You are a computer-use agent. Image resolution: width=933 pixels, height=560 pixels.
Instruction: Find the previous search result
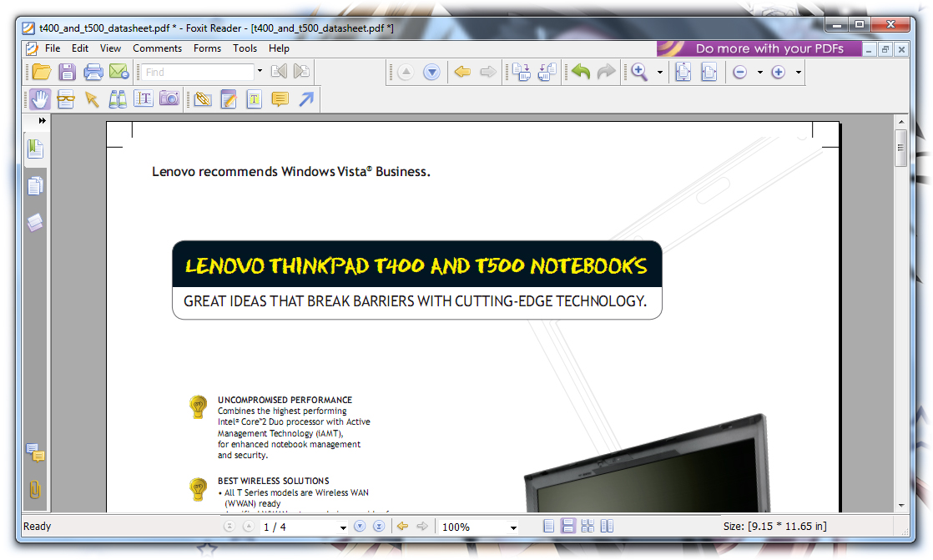279,72
